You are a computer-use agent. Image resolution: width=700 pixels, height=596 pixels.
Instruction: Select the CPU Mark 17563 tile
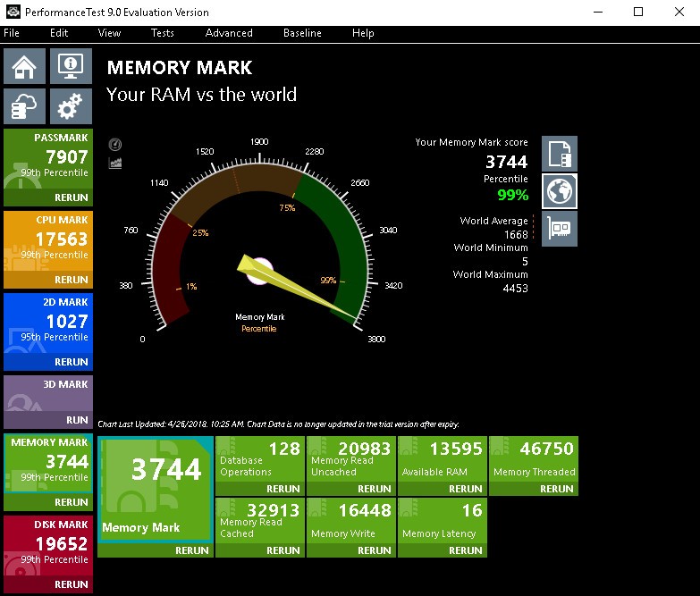pyautogui.click(x=48, y=241)
